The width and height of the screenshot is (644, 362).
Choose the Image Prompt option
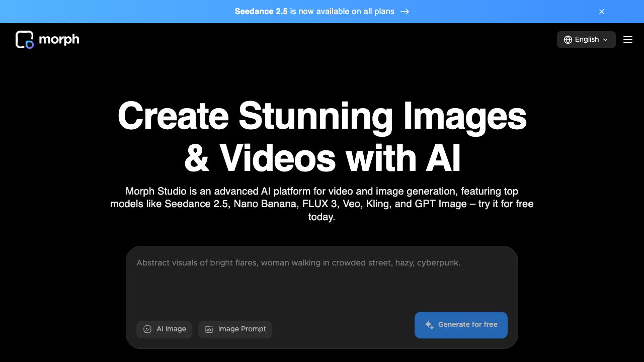pos(235,329)
